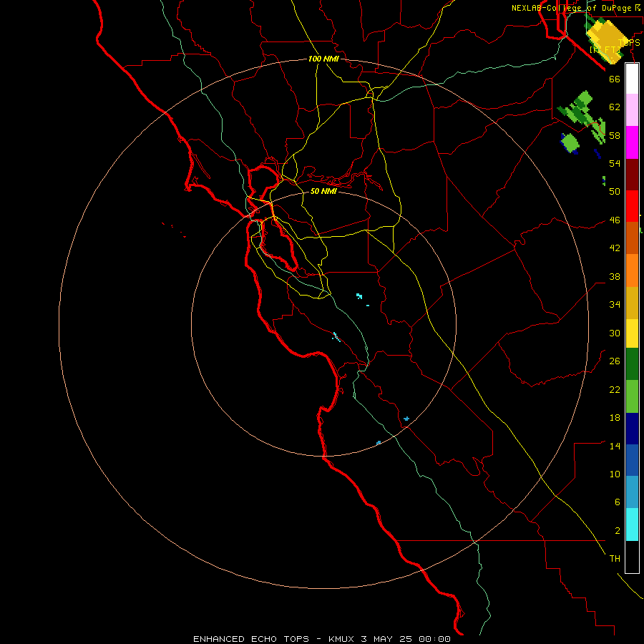
Task: Pick the cyan legend swatch
Action: 632,525
